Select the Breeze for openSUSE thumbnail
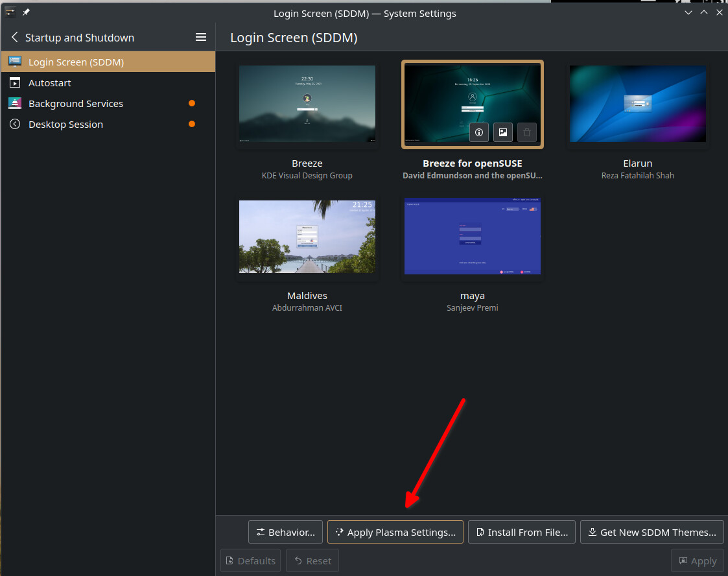Screen dimensions: 728x576 click(472, 104)
